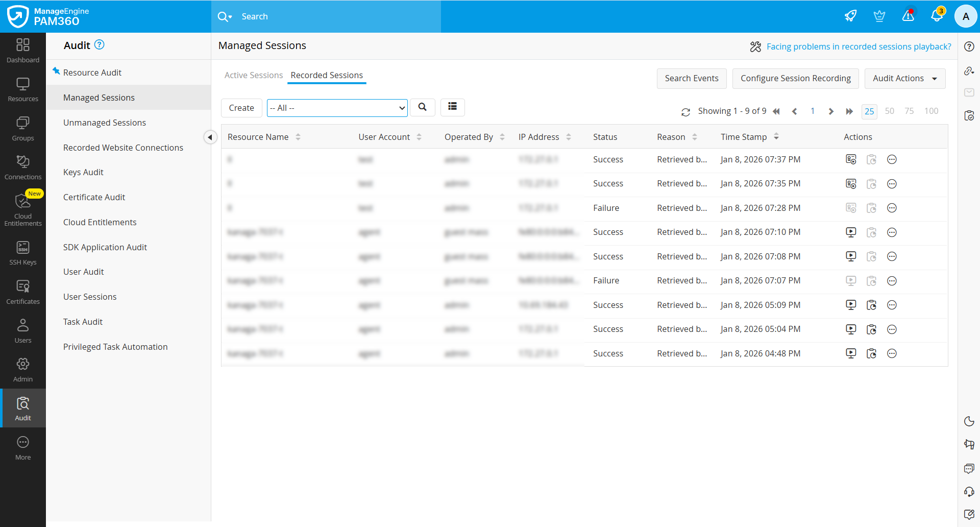Open the column chooser list icon

point(452,107)
